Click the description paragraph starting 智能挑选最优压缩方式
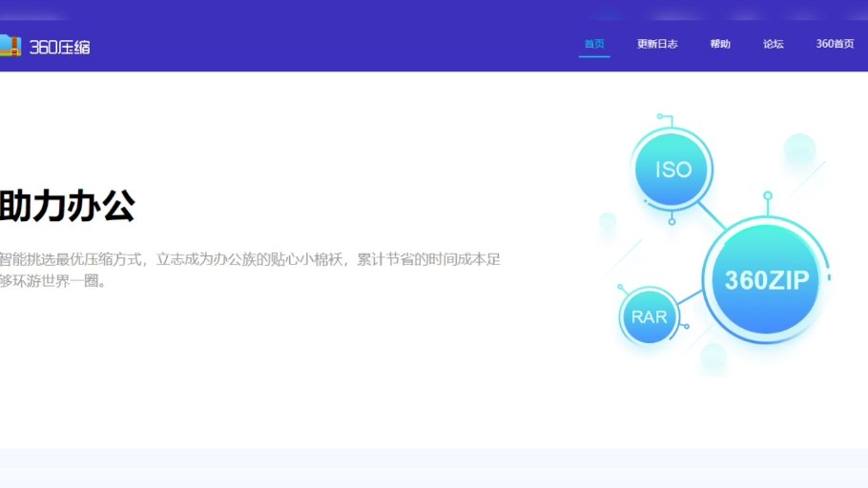Image resolution: width=868 pixels, height=488 pixels. pos(250,270)
